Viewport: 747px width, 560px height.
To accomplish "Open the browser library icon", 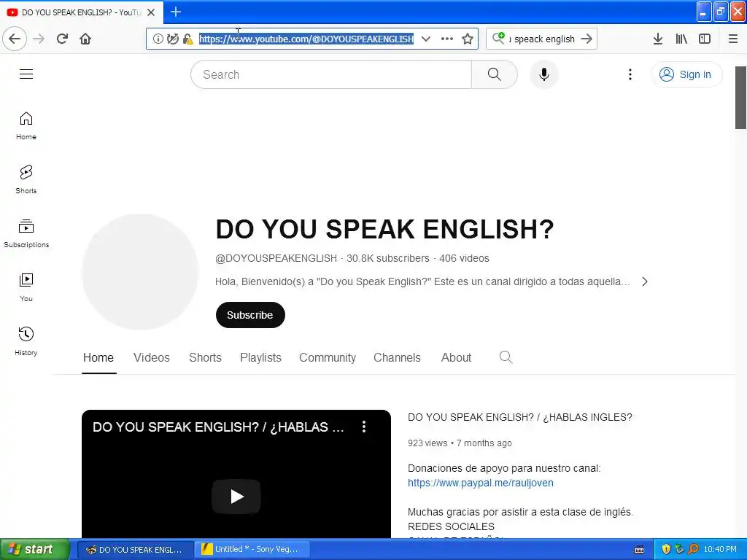I will pyautogui.click(x=681, y=39).
